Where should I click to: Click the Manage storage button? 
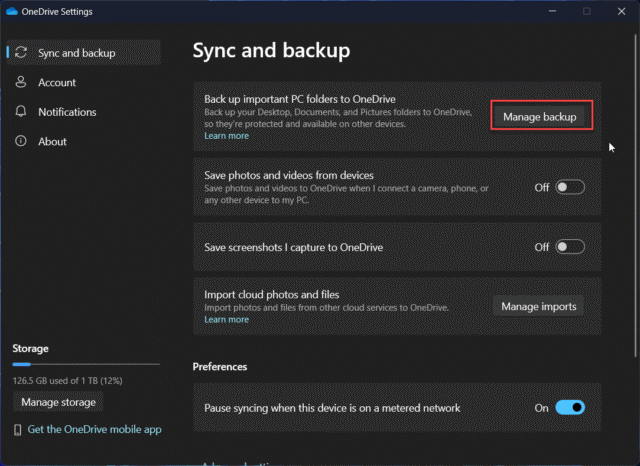click(x=58, y=402)
